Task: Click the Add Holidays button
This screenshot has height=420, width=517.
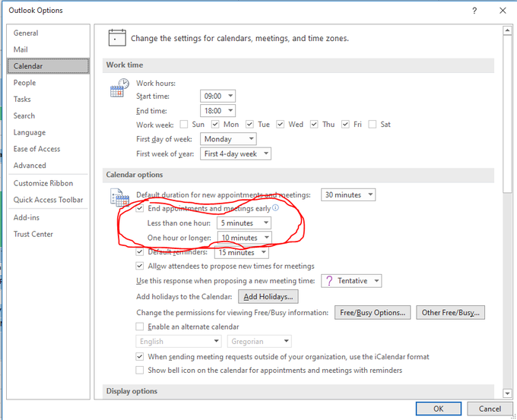Action: (268, 297)
